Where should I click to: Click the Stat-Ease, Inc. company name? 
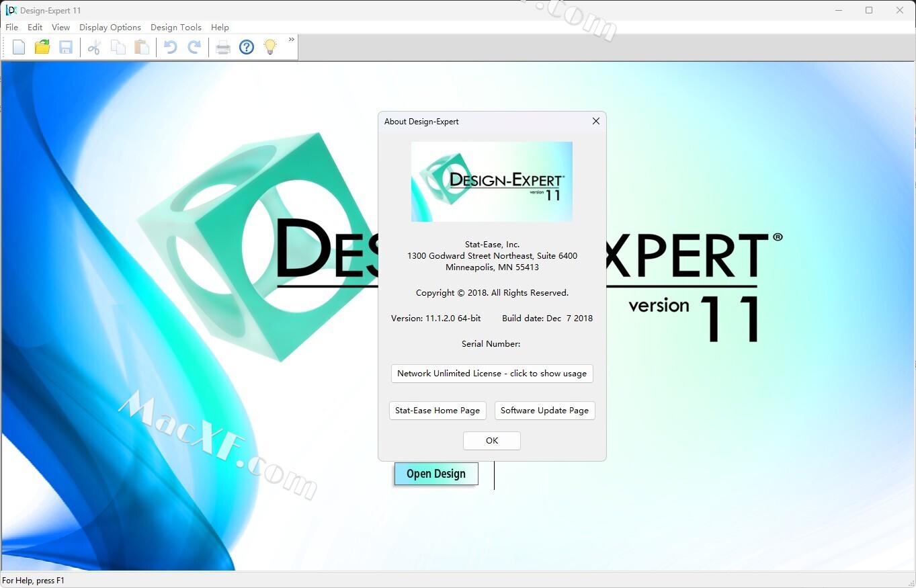point(492,245)
